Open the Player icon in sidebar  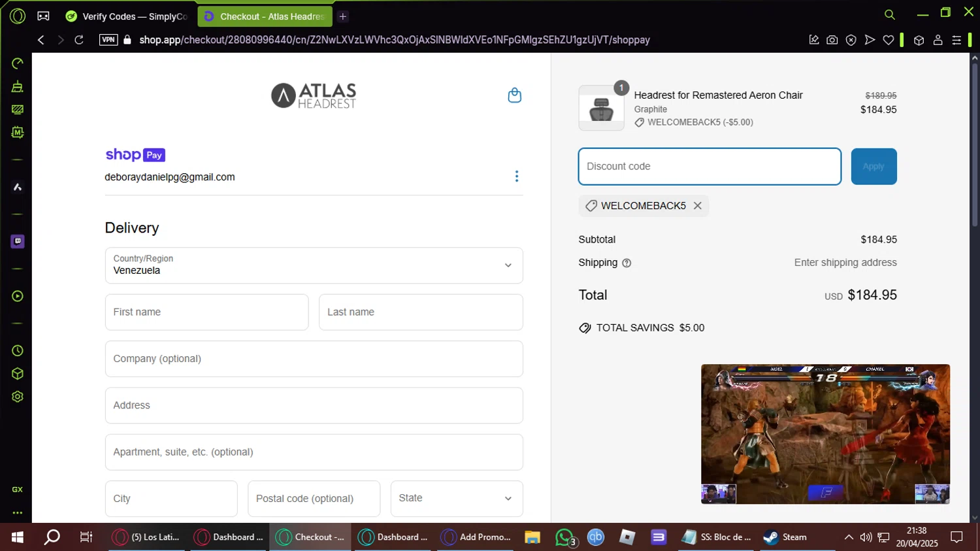point(18,296)
